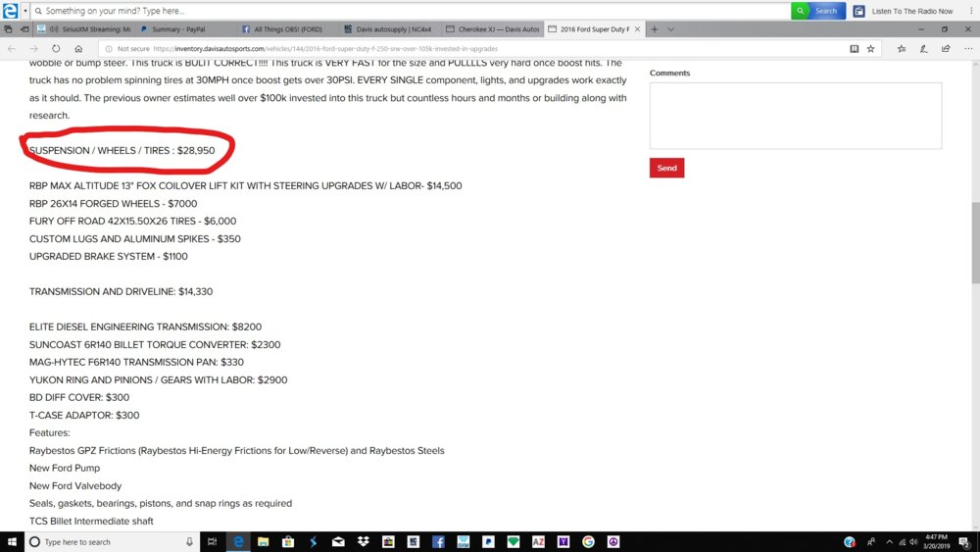Switch to the Cherokee XJ — Davis Autos tab

pyautogui.click(x=493, y=29)
